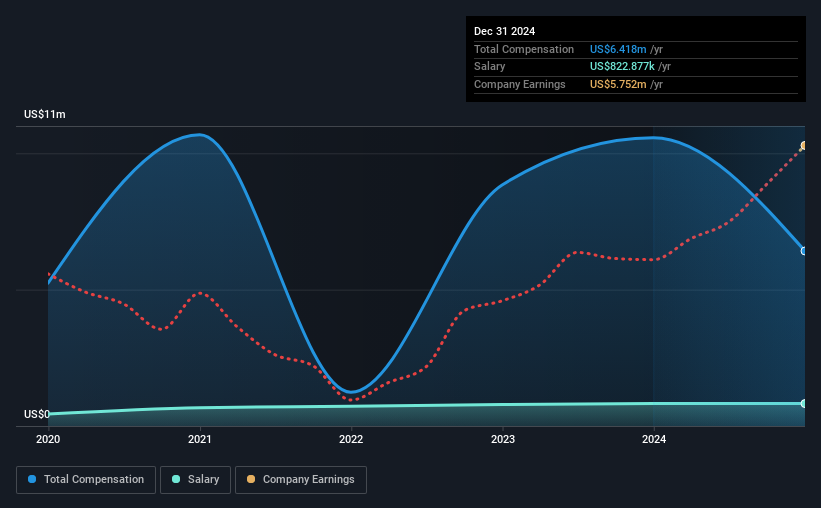The height and width of the screenshot is (508, 821).
Task: Click the US$5.752m company earnings value
Action: coord(618,84)
